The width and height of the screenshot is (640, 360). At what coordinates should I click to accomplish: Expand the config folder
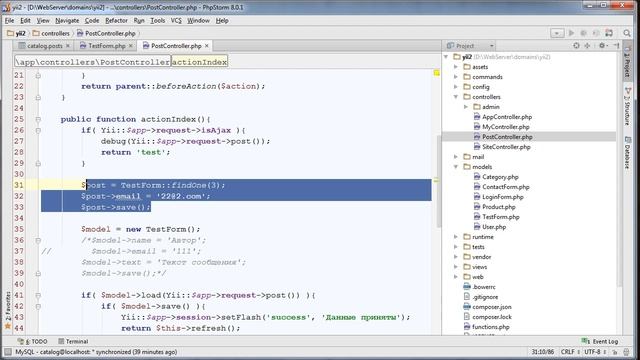tap(456, 87)
